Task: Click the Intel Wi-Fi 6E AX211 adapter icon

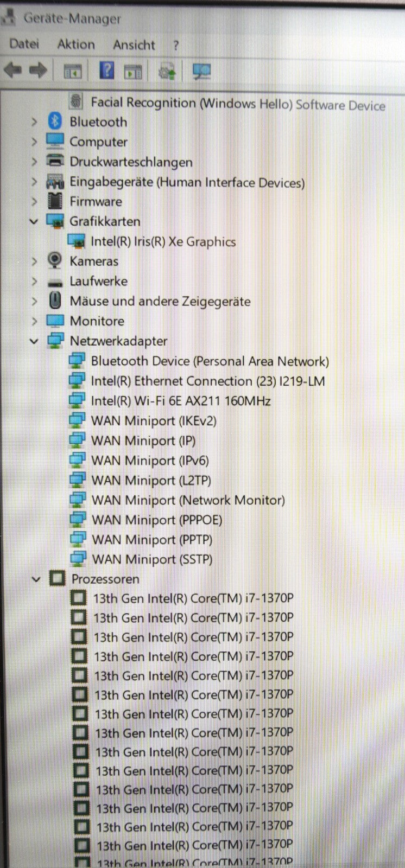Action: 77,400
